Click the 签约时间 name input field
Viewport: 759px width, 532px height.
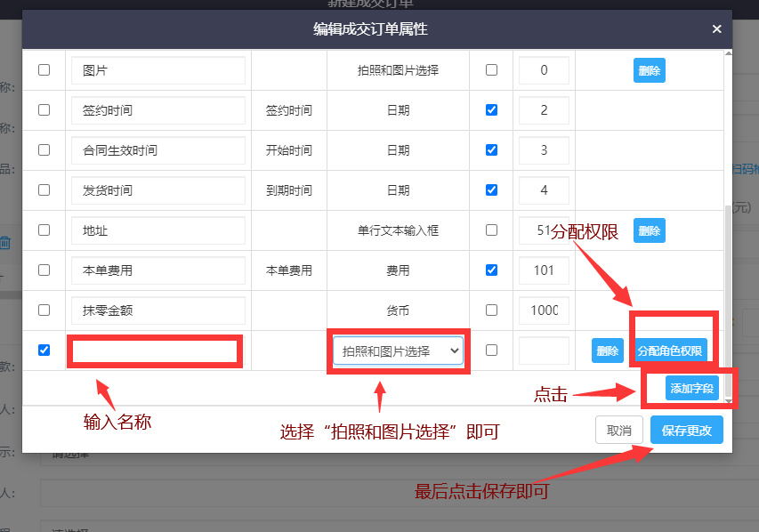[x=157, y=110]
